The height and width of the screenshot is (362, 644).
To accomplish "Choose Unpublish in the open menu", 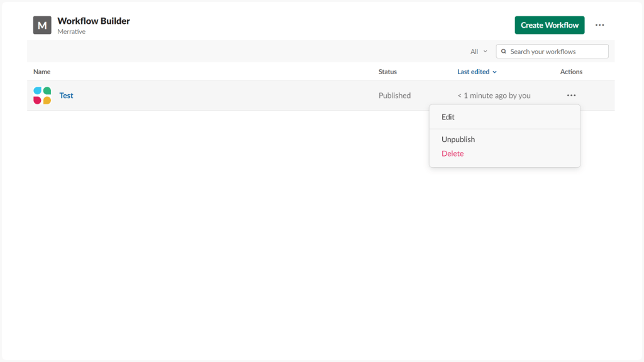I will coord(458,139).
